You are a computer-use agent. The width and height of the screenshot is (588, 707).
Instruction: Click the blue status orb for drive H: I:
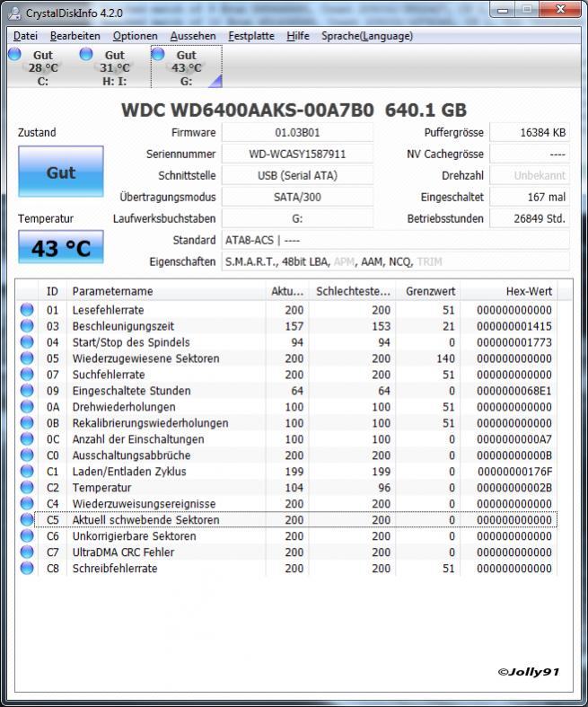pyautogui.click(x=86, y=54)
